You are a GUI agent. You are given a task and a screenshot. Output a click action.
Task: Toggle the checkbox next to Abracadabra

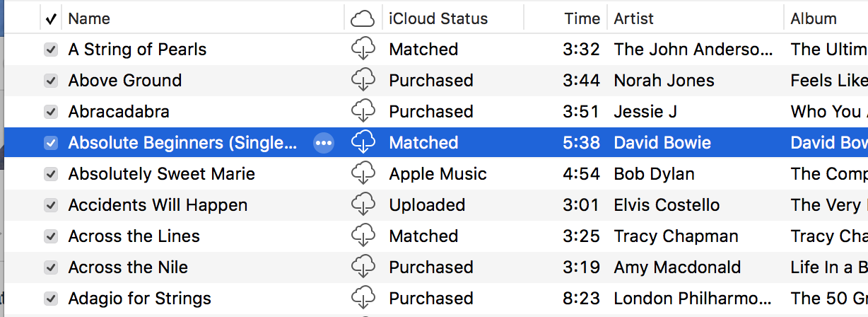click(51, 112)
